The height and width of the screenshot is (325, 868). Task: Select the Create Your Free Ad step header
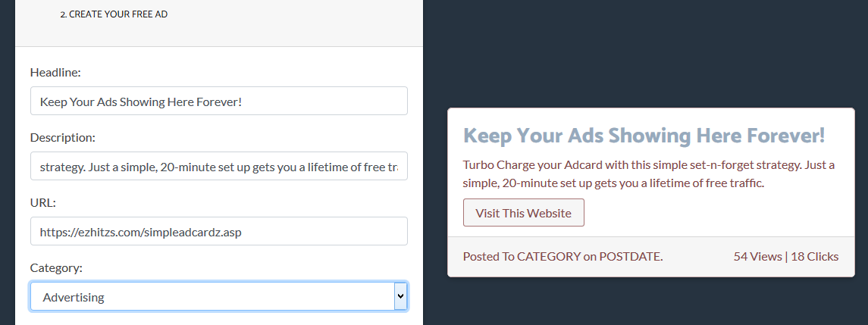(114, 14)
